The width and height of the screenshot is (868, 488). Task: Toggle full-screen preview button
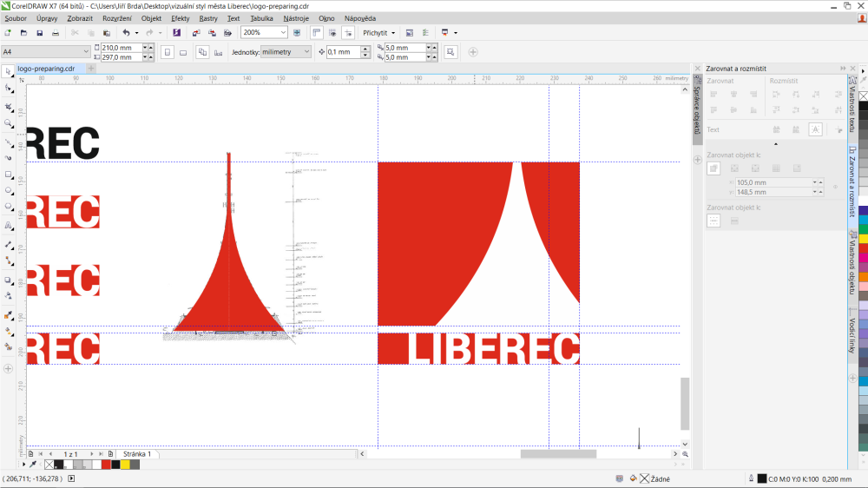297,33
